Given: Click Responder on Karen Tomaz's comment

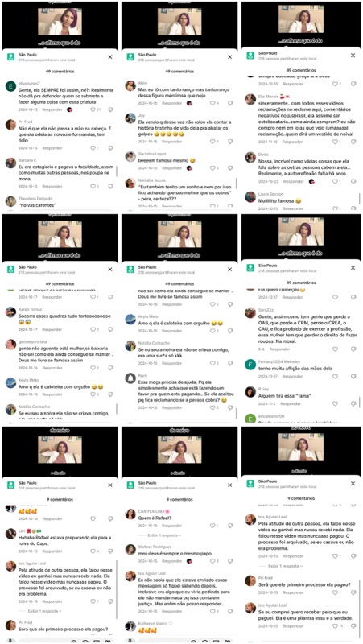Looking at the screenshot, I should click(52, 329).
